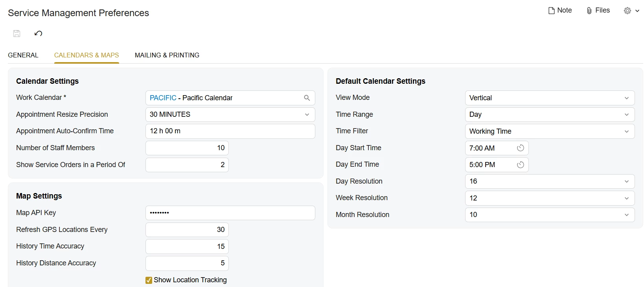Switch to the General tab
The width and height of the screenshot is (644, 287).
(x=23, y=55)
